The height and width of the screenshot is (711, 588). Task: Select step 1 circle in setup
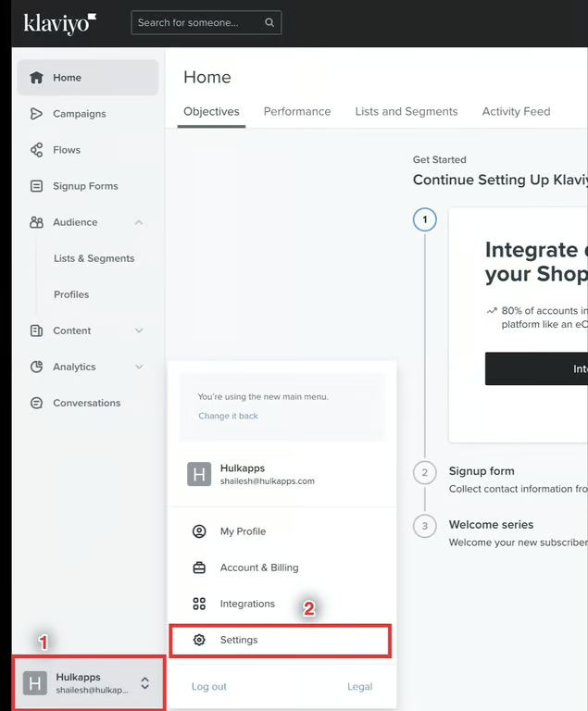coord(425,219)
